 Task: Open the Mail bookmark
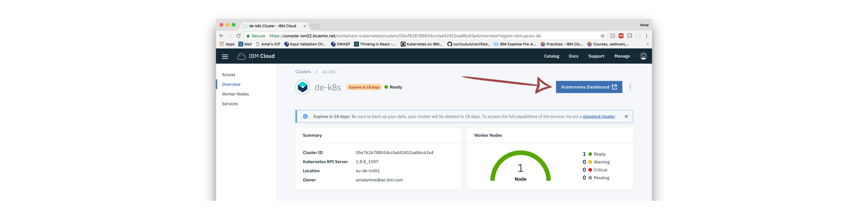click(x=245, y=44)
